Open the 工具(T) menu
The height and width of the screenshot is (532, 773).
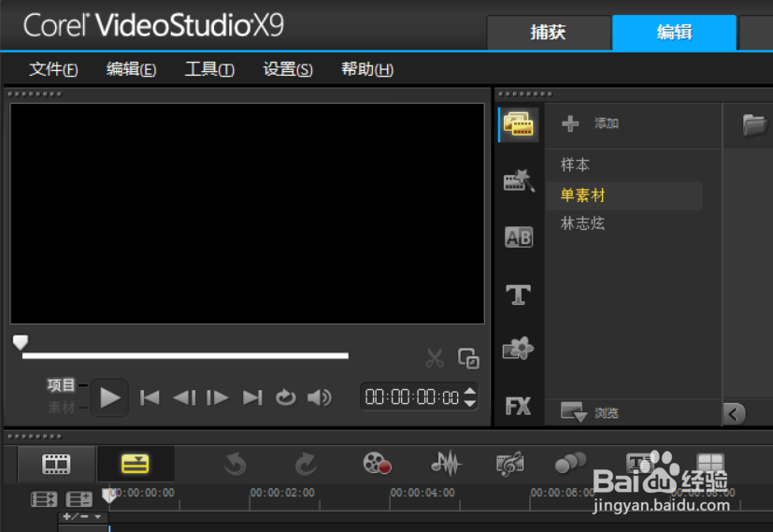pos(209,69)
